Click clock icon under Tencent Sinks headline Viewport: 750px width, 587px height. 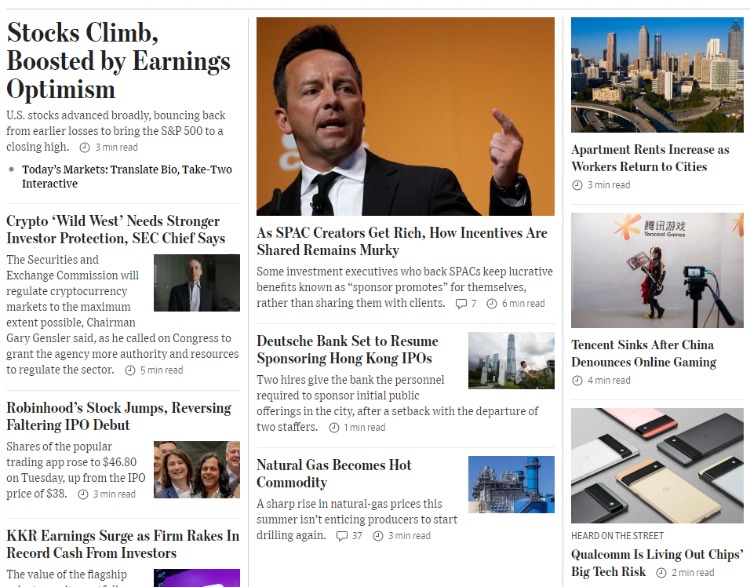(577, 380)
